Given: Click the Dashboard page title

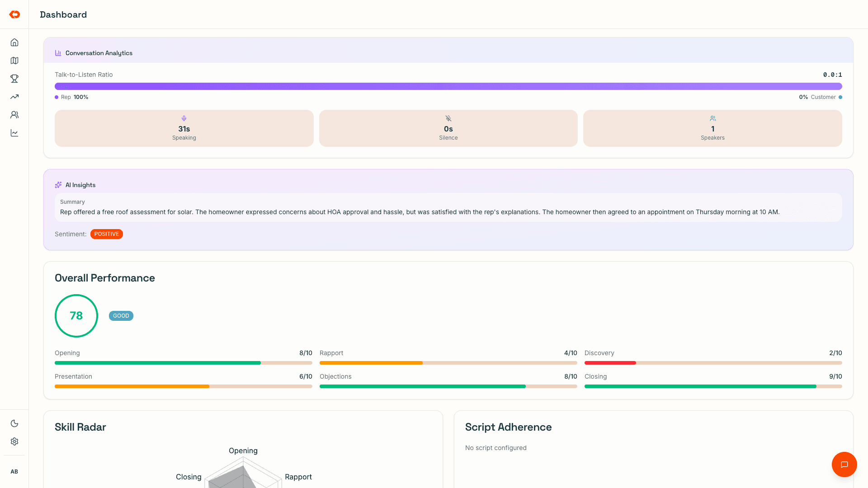Looking at the screenshot, I should 63,14.
